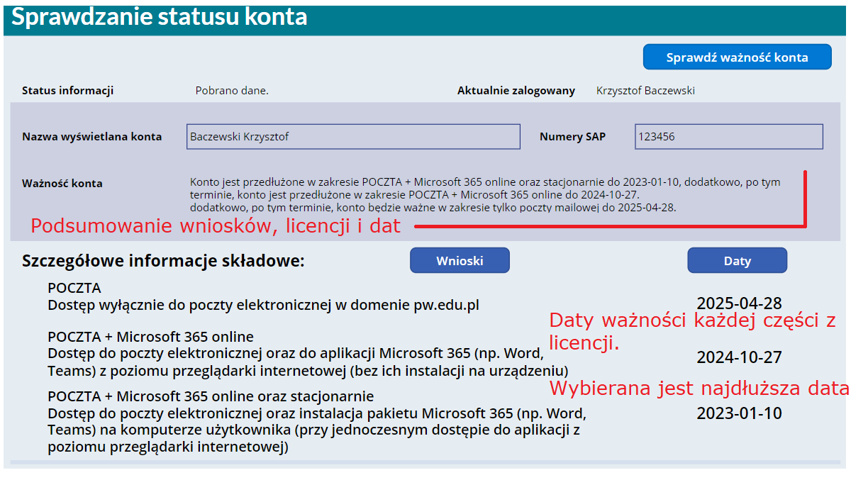Select the account validity summary paragraph

(485, 195)
